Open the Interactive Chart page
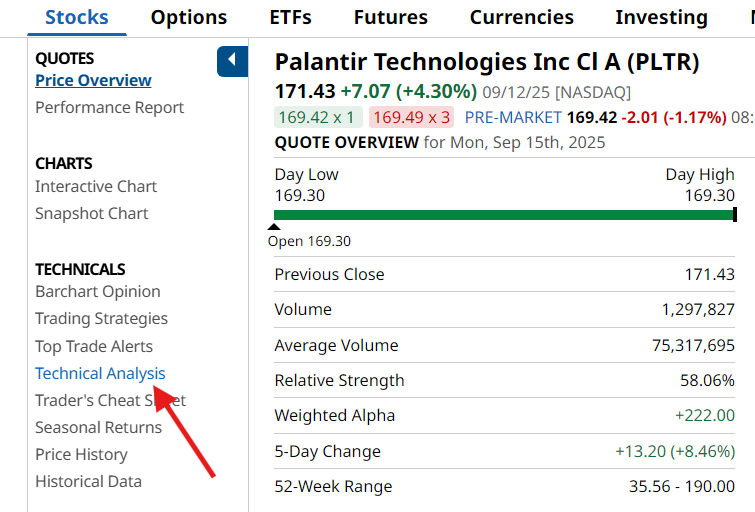 (x=96, y=186)
